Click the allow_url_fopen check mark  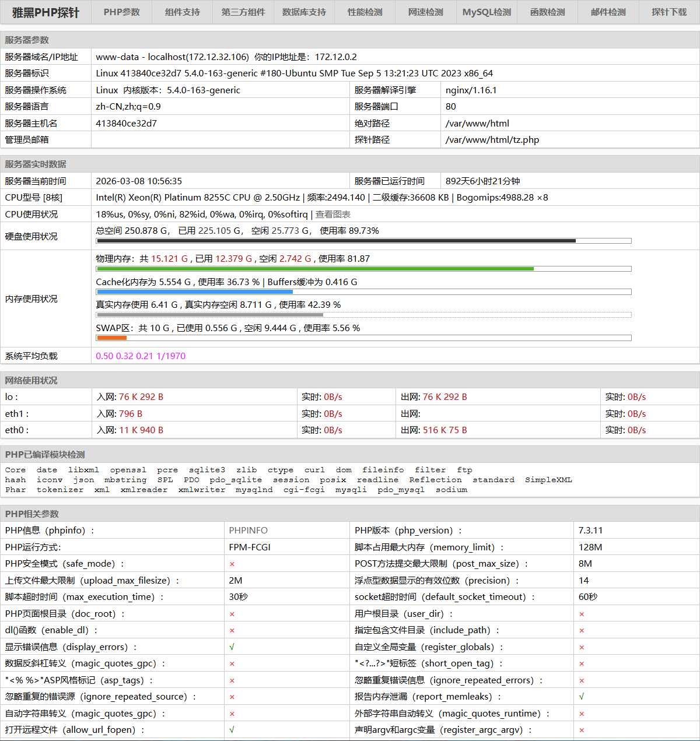click(x=232, y=730)
